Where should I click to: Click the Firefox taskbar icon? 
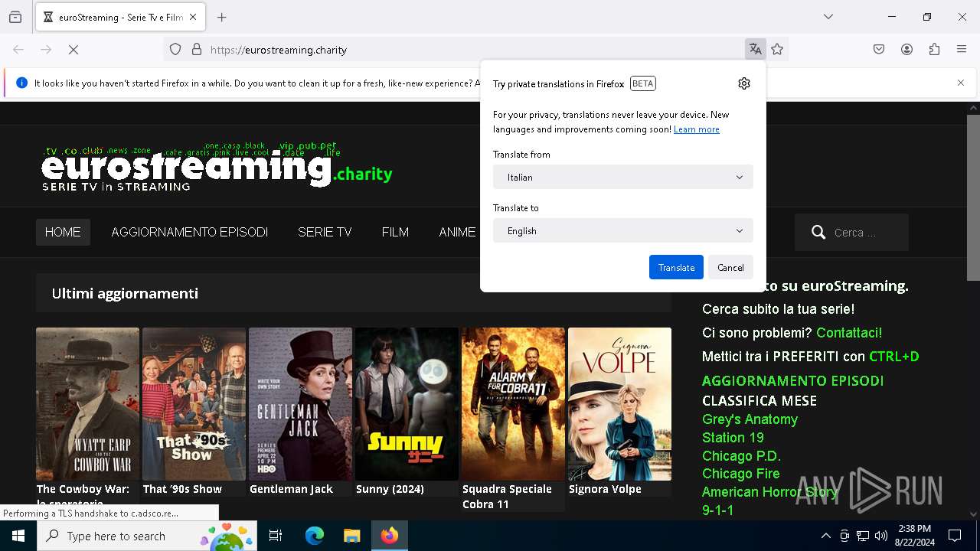click(x=390, y=536)
